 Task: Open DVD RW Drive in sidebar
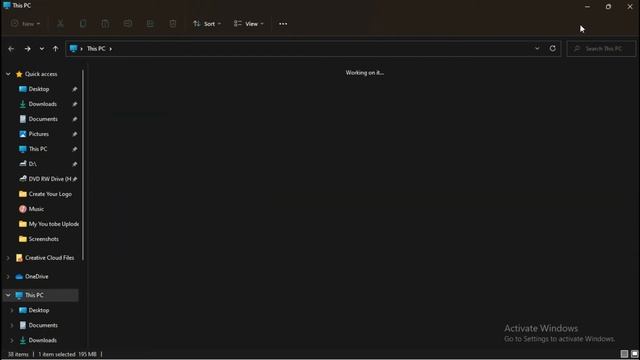[x=49, y=179]
